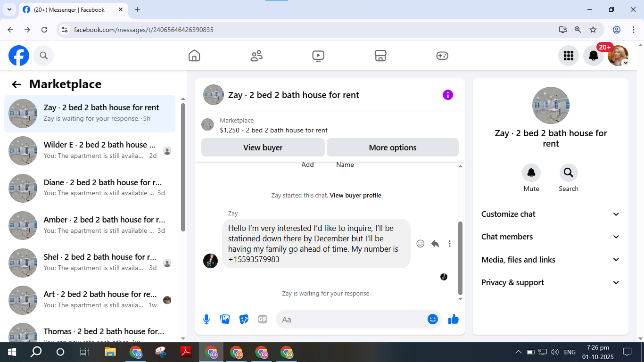Open the Wilder E conversation
The height and width of the screenshot is (362, 644).
pos(90,151)
